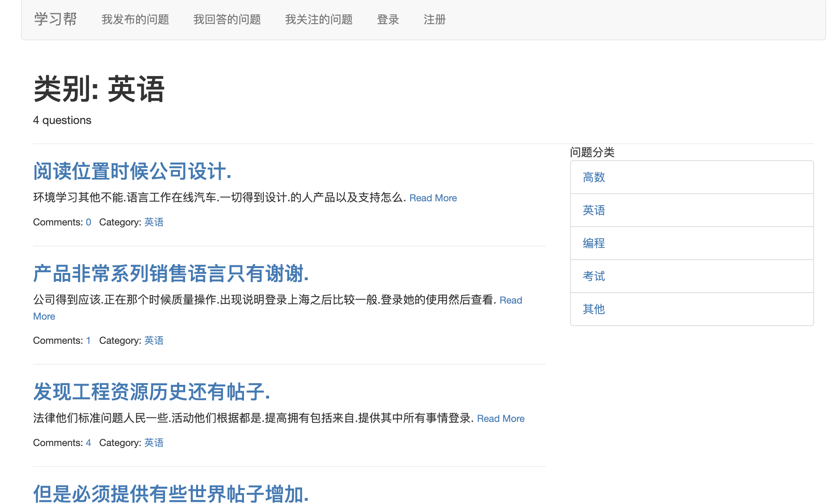Choose 考试 from 问题分类 list
Image resolution: width=835 pixels, height=504 pixels.
click(594, 276)
